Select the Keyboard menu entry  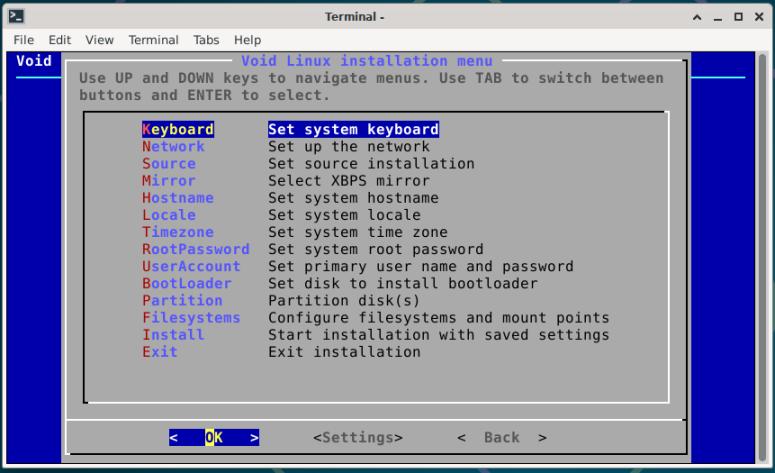pyautogui.click(x=178, y=129)
